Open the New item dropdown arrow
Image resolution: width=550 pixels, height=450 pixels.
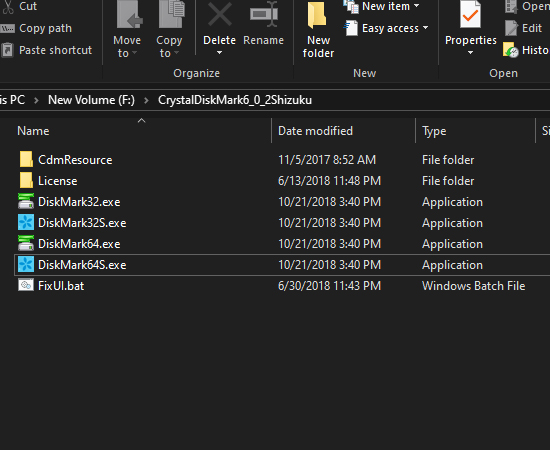(416, 6)
